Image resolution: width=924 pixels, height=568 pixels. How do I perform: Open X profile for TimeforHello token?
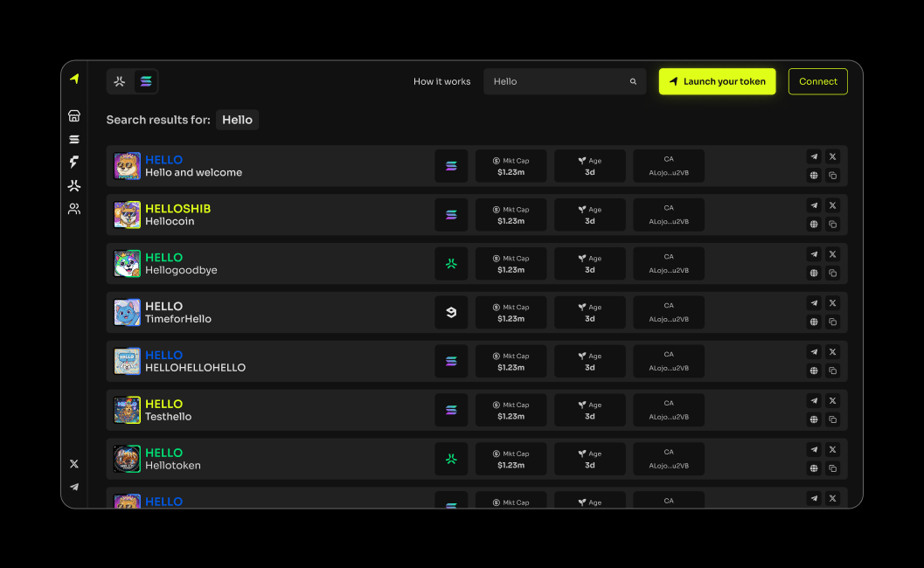[x=832, y=303]
